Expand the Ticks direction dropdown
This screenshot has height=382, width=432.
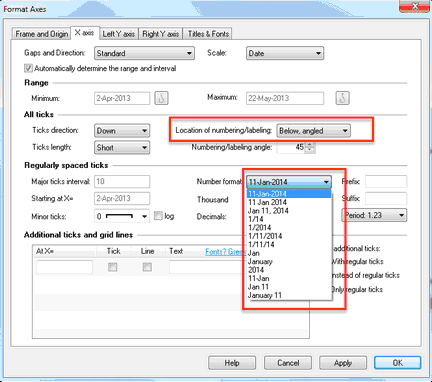pyautogui.click(x=122, y=131)
